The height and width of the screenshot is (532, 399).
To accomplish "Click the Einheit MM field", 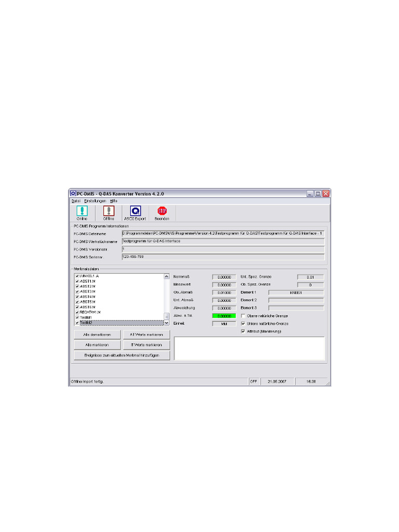I will 224,324.
